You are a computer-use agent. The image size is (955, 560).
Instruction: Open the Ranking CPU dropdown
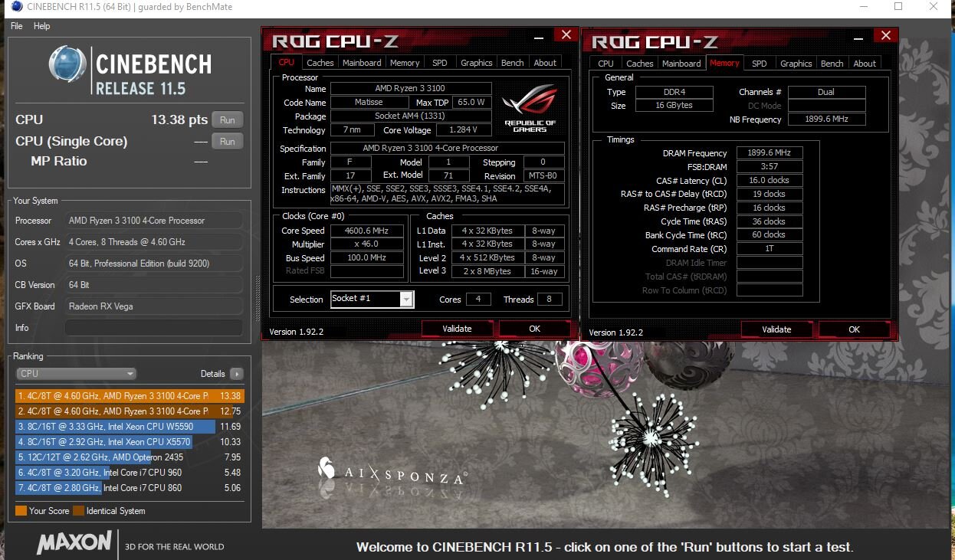tap(76, 374)
